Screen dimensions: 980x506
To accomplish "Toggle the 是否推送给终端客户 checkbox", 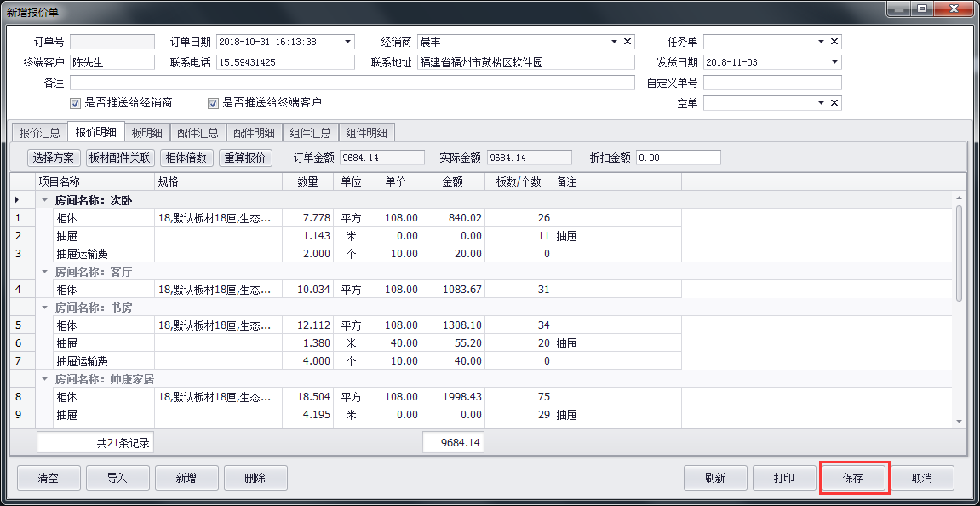I will 214,103.
